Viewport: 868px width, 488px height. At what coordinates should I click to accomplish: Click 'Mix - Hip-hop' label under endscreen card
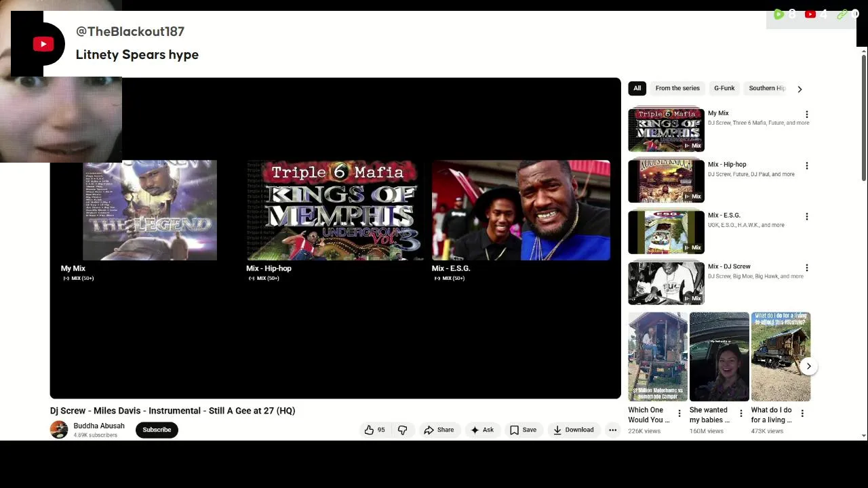coord(269,268)
